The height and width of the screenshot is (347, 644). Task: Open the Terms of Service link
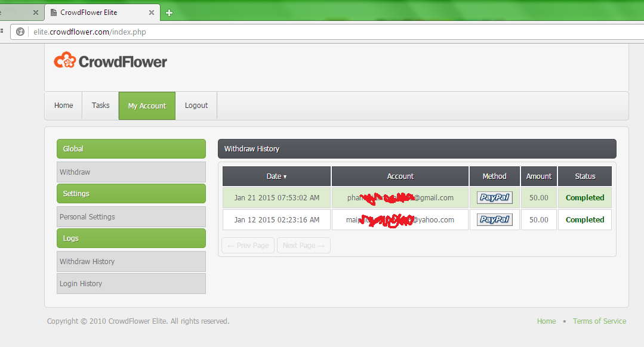click(599, 321)
